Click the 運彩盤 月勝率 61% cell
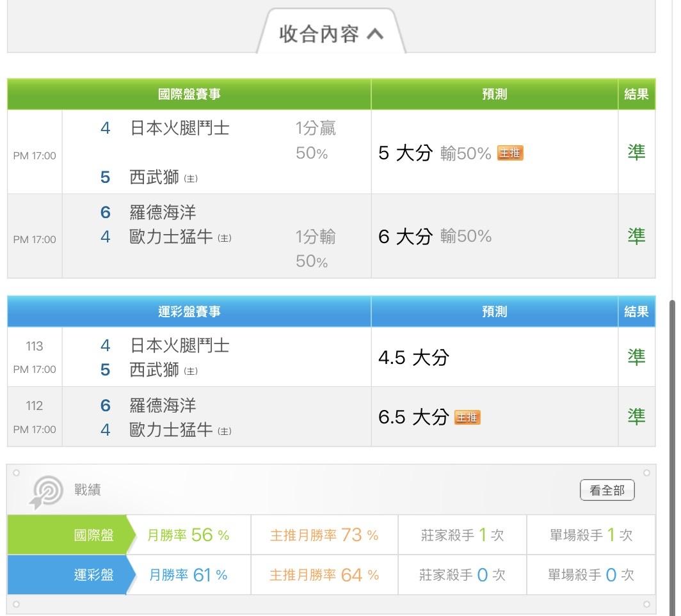Screen dimensions: 681x616 click(188, 575)
